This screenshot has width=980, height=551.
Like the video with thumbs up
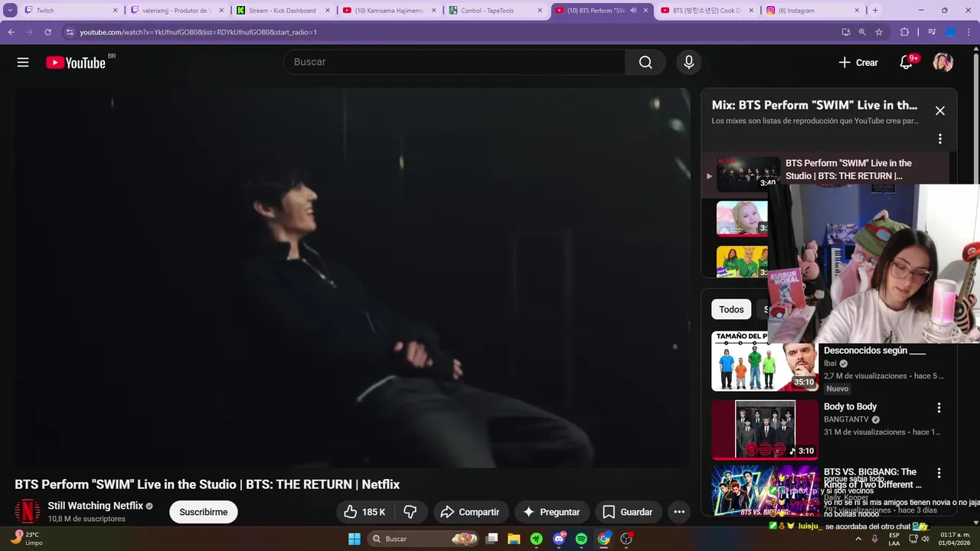(x=364, y=512)
